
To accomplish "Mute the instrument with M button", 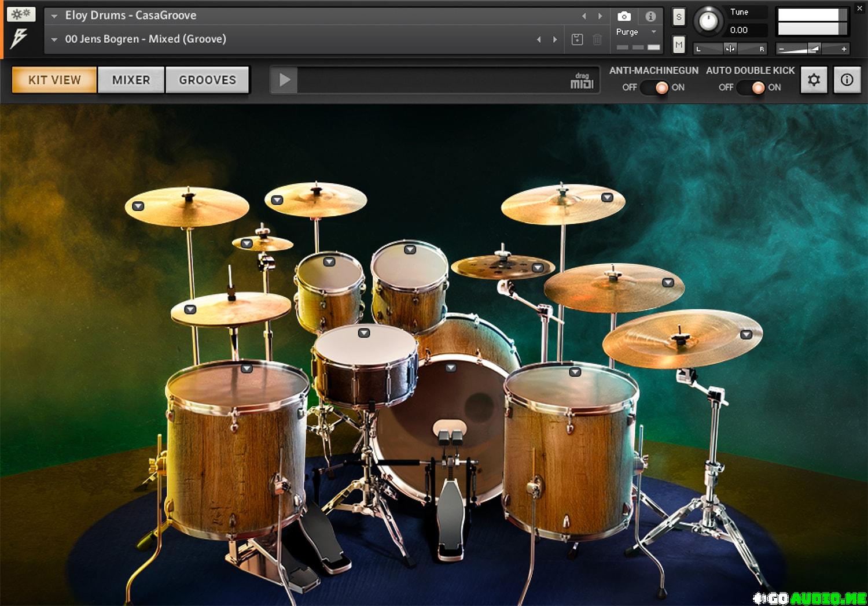I will 679,45.
